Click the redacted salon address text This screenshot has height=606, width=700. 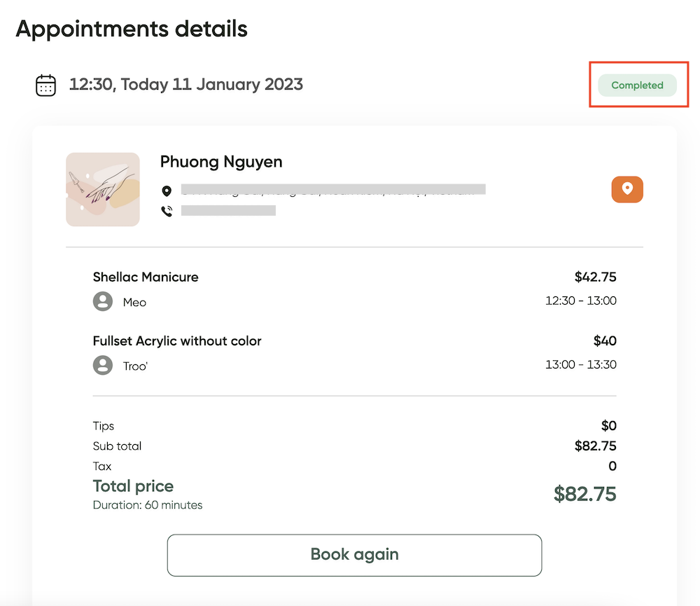coord(333,189)
